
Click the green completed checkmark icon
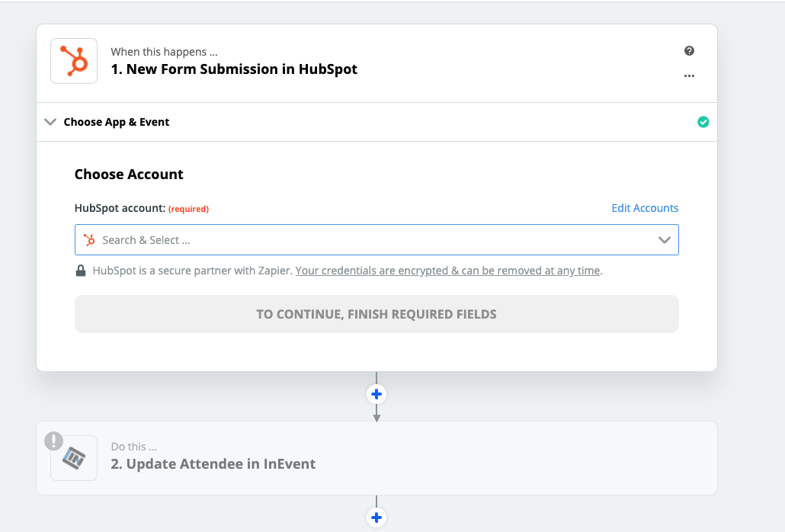tap(703, 122)
